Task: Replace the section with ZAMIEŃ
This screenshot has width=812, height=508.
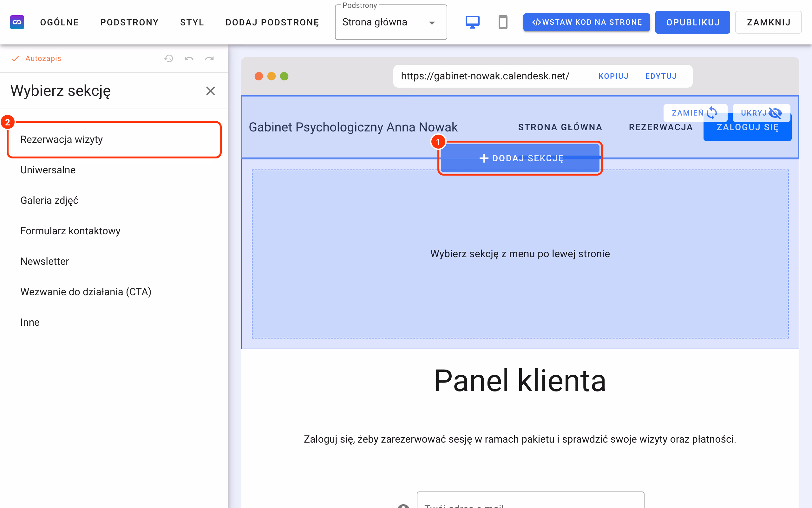Action: 695,113
